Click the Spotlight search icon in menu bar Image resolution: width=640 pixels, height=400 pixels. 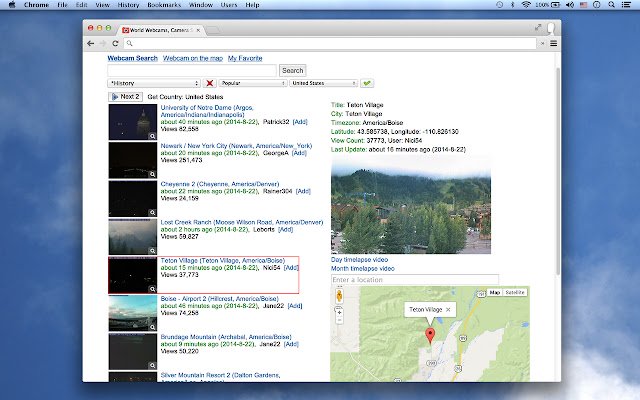[x=611, y=5]
